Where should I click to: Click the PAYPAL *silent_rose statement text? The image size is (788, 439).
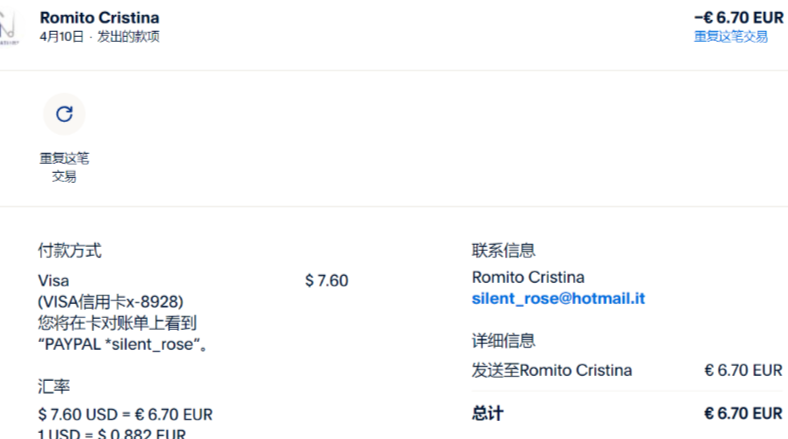pos(129,344)
